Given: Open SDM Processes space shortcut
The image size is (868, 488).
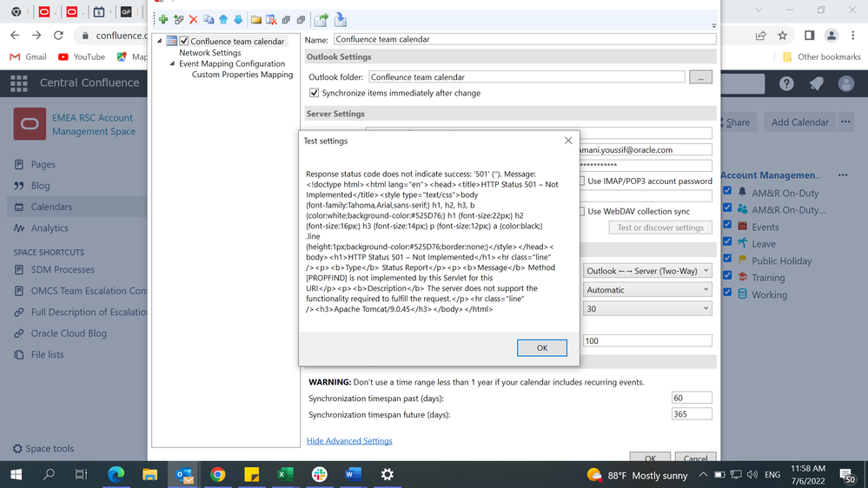Looking at the screenshot, I should 62,270.
